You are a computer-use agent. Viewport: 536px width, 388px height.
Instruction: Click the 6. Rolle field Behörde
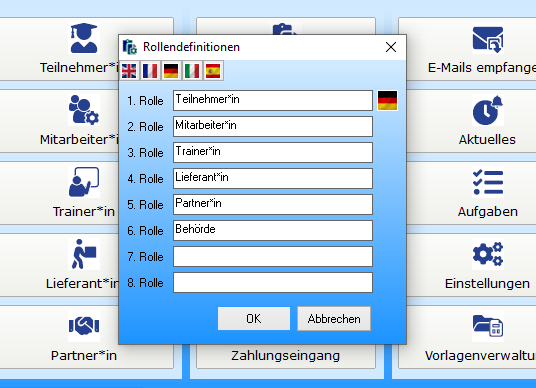pyautogui.click(x=273, y=230)
